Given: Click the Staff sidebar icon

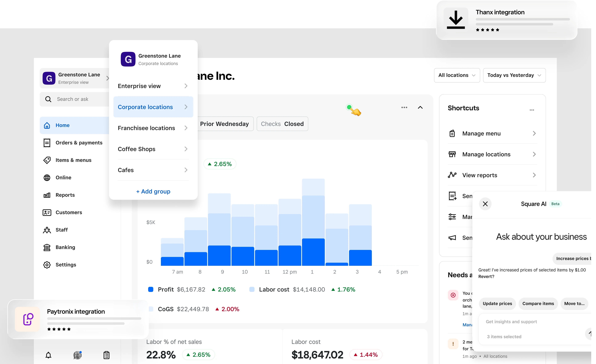Looking at the screenshot, I should (47, 230).
